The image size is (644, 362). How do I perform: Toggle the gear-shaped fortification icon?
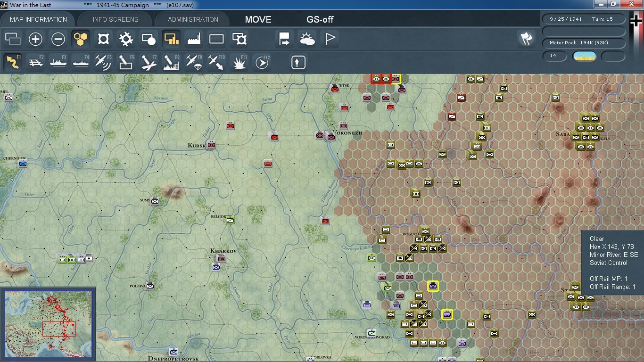click(x=126, y=39)
